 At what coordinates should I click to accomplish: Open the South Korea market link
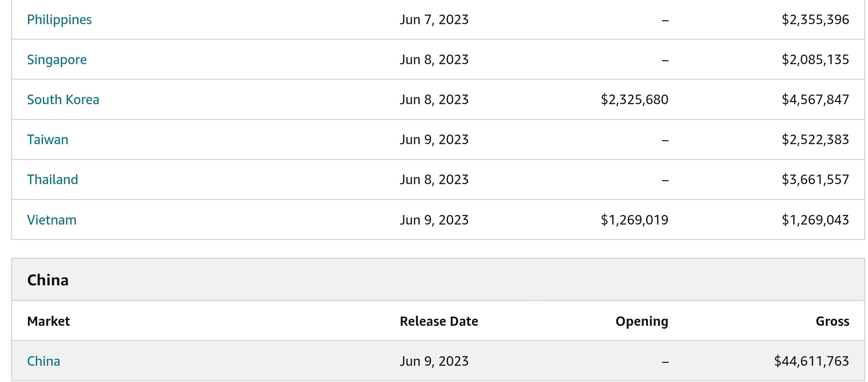pyautogui.click(x=63, y=100)
